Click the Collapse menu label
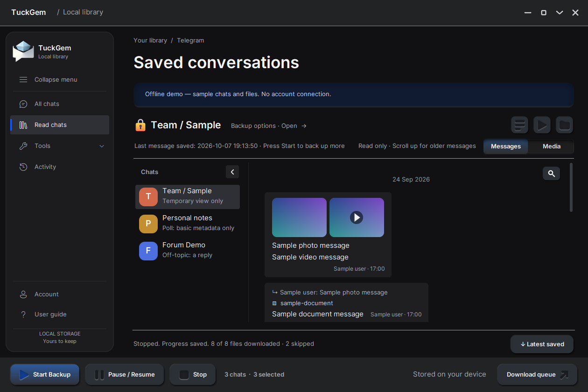This screenshot has height=392, width=588. coord(56,80)
